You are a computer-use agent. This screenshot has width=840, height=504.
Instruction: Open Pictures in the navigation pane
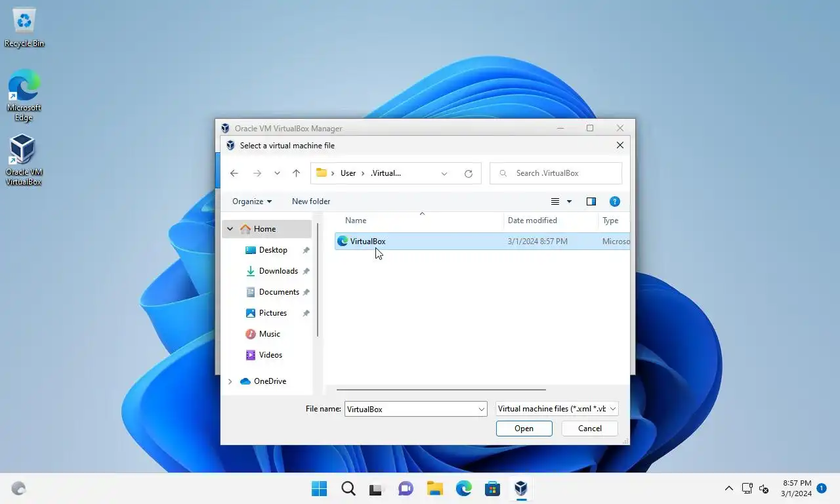pos(273,313)
